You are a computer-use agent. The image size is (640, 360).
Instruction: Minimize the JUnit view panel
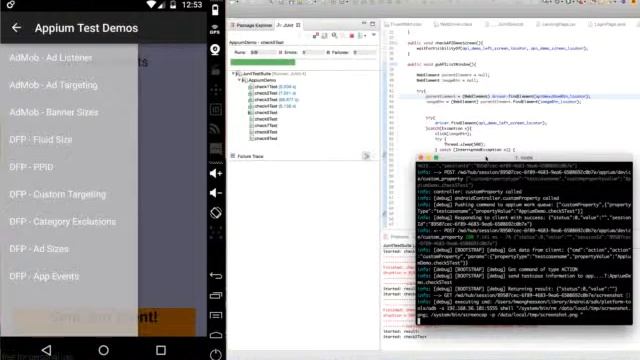pyautogui.click(x=364, y=24)
